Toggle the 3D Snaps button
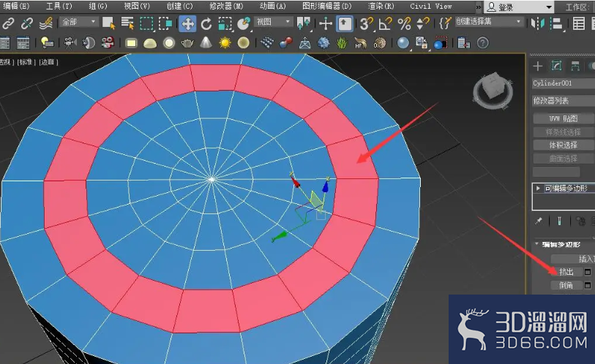Image resolution: width=595 pixels, height=364 pixels. (367, 23)
